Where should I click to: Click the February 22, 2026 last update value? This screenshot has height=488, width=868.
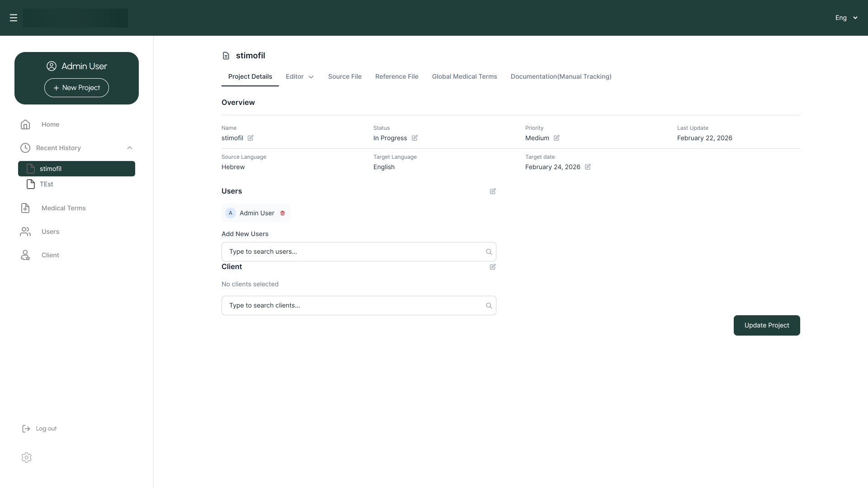(x=704, y=138)
